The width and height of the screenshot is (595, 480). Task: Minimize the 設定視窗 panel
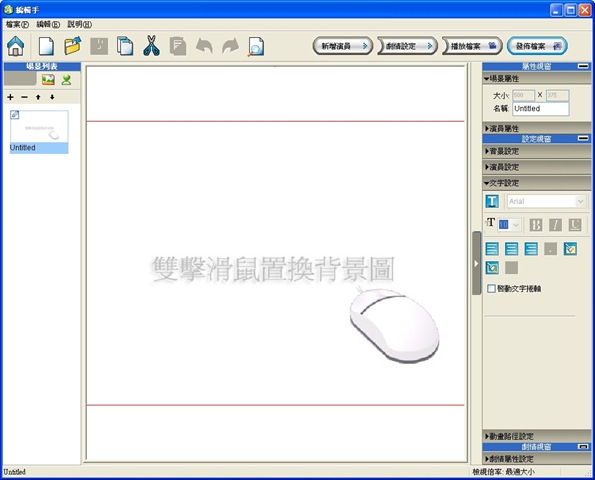583,138
